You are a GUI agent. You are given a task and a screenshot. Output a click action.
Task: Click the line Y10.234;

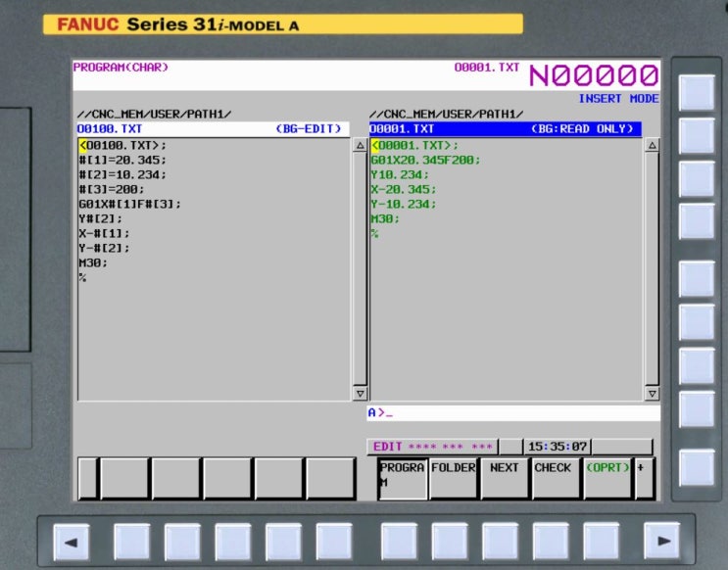(x=400, y=175)
